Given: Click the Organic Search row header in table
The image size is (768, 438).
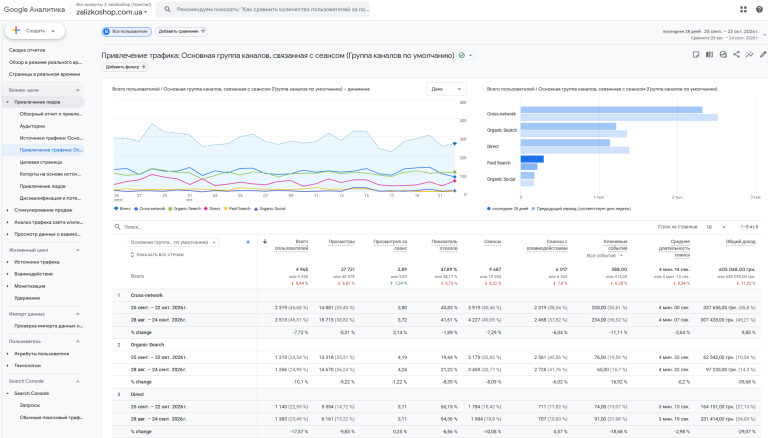Looking at the screenshot, I should [145, 345].
